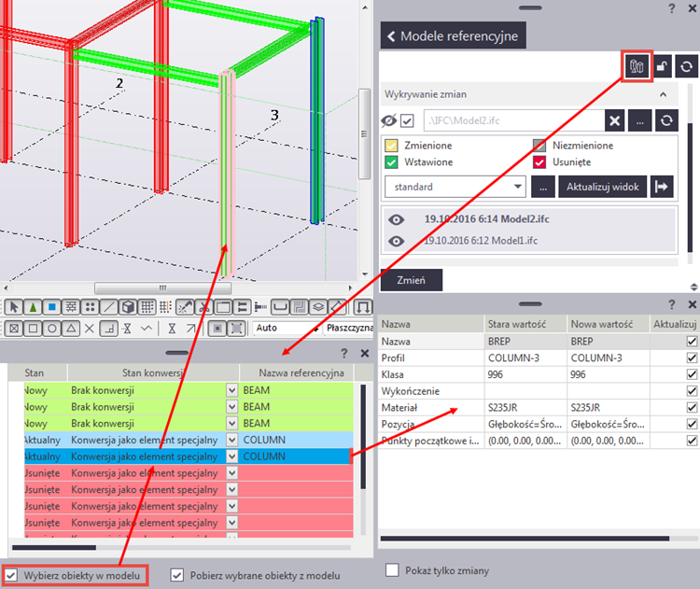Uncheck 'Pobierz wybrane obiekty z modelu'

coord(177,575)
